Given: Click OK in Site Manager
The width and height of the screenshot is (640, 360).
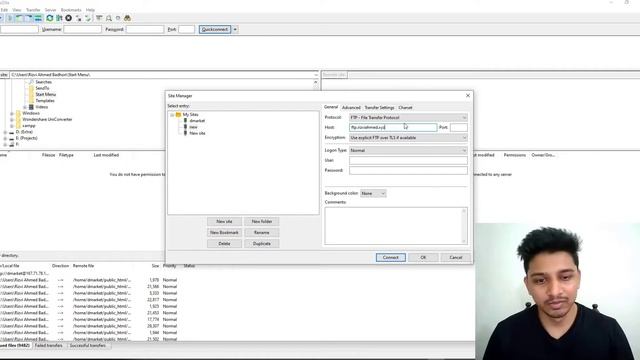Looking at the screenshot, I should point(423,258).
